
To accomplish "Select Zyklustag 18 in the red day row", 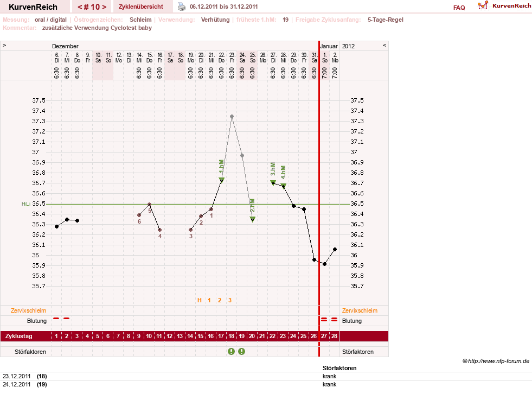I will (232, 336).
